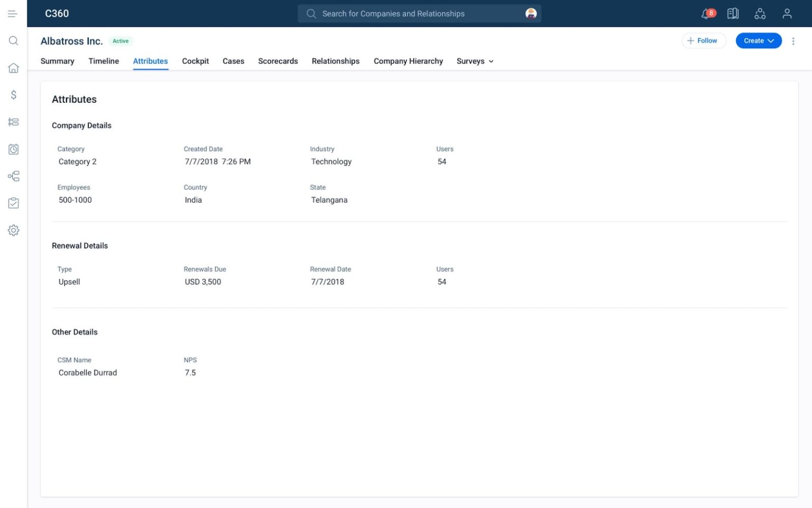812x508 pixels.
Task: Click the Active status badge
Action: [120, 41]
